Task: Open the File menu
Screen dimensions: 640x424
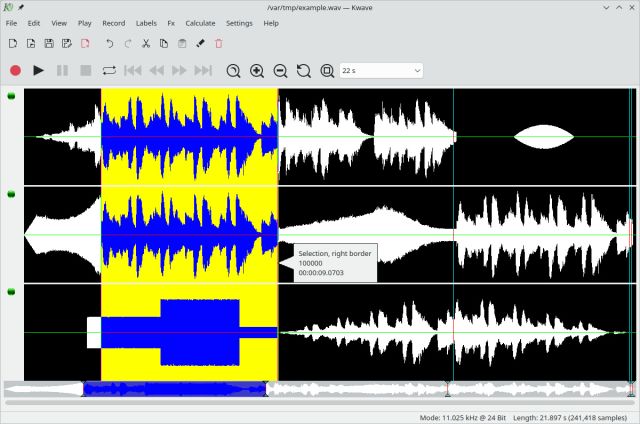Action: 11,23
